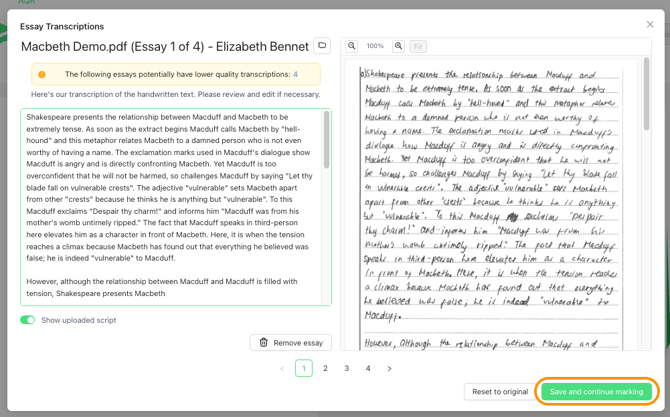The height and width of the screenshot is (417, 670).
Task: Click the zoom in magnifier icon
Action: click(x=398, y=46)
